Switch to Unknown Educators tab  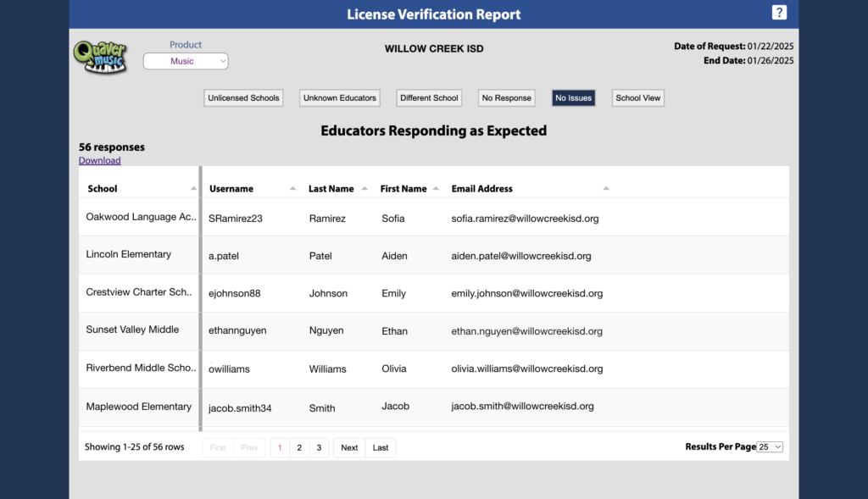tap(339, 98)
